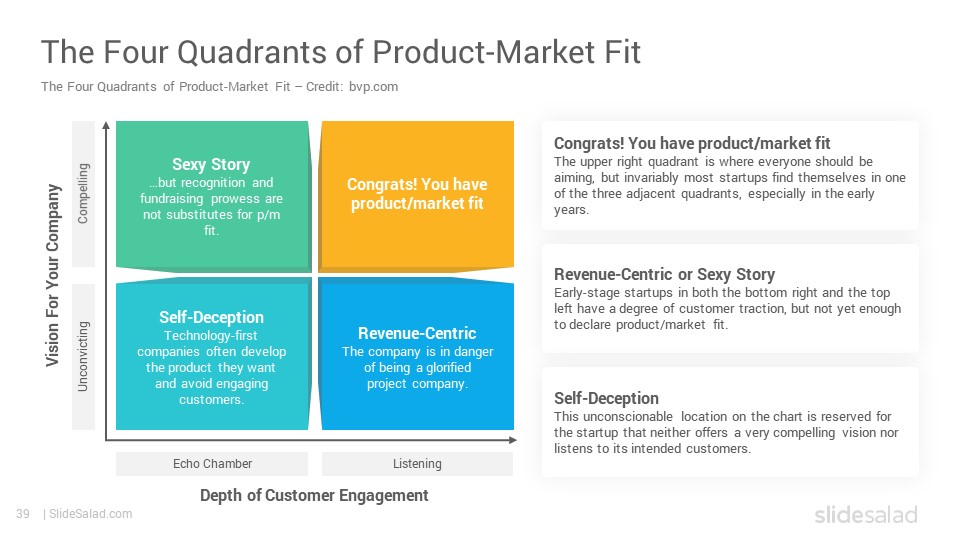The width and height of the screenshot is (960, 540).
Task: Click the teal Self-Deception quadrant
Action: coord(213,353)
